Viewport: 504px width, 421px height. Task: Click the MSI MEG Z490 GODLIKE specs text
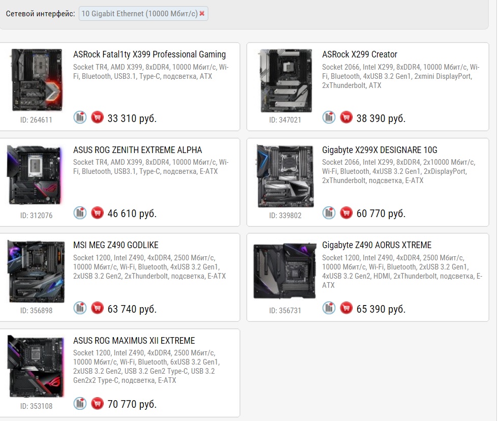point(149,267)
